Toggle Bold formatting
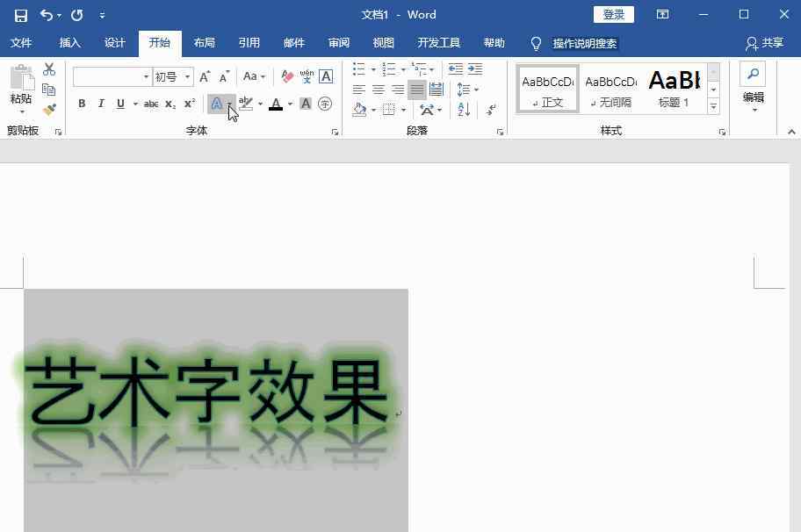Viewport: 801px width, 532px height. [82, 104]
